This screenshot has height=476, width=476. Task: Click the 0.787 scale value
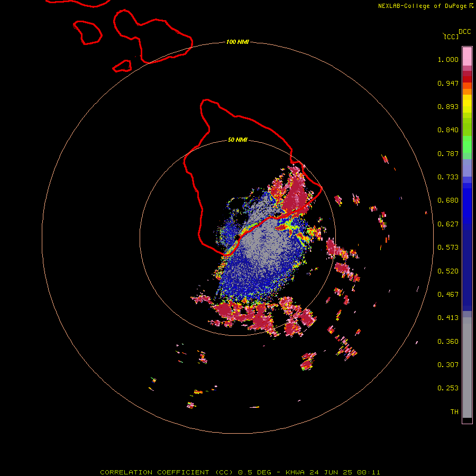click(x=448, y=153)
